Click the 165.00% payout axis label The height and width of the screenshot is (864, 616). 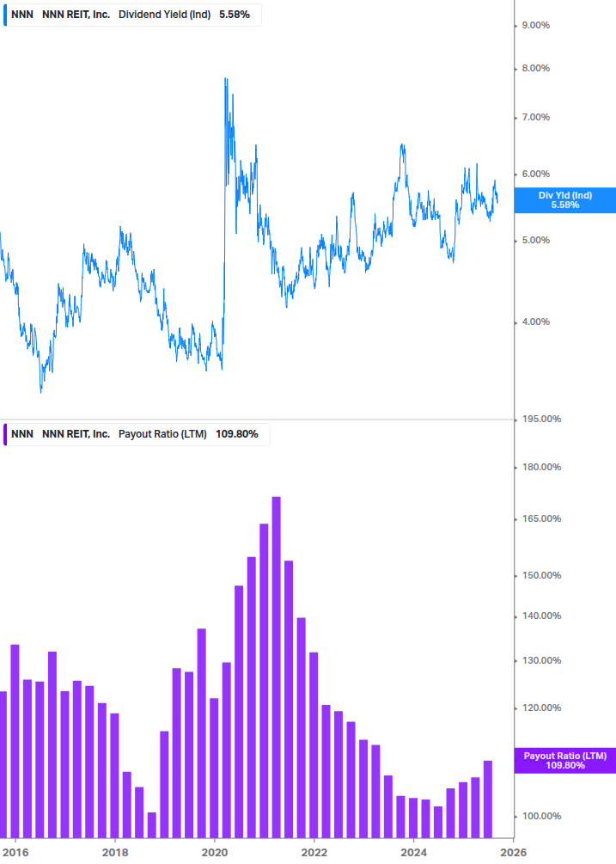(541, 519)
